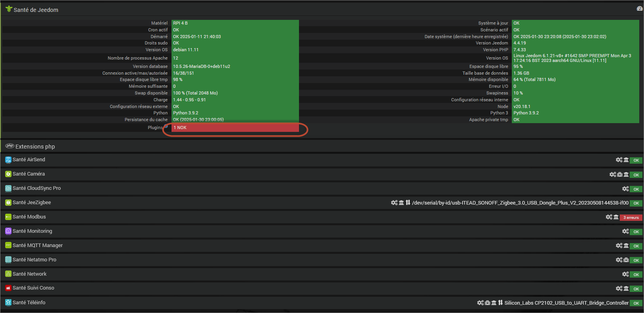Screen dimensions: 644x313
Task: Click the benchmark gauge icon at top right
Action: [x=640, y=9]
